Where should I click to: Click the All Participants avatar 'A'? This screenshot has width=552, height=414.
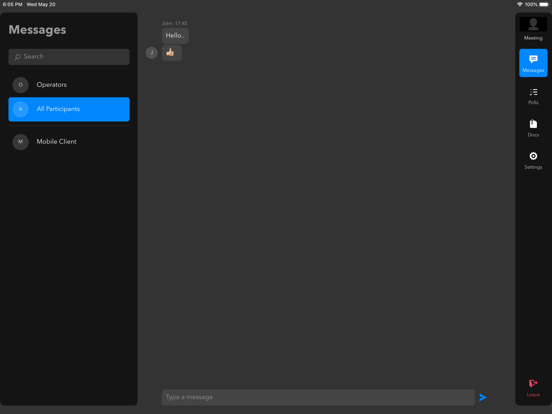(20, 109)
